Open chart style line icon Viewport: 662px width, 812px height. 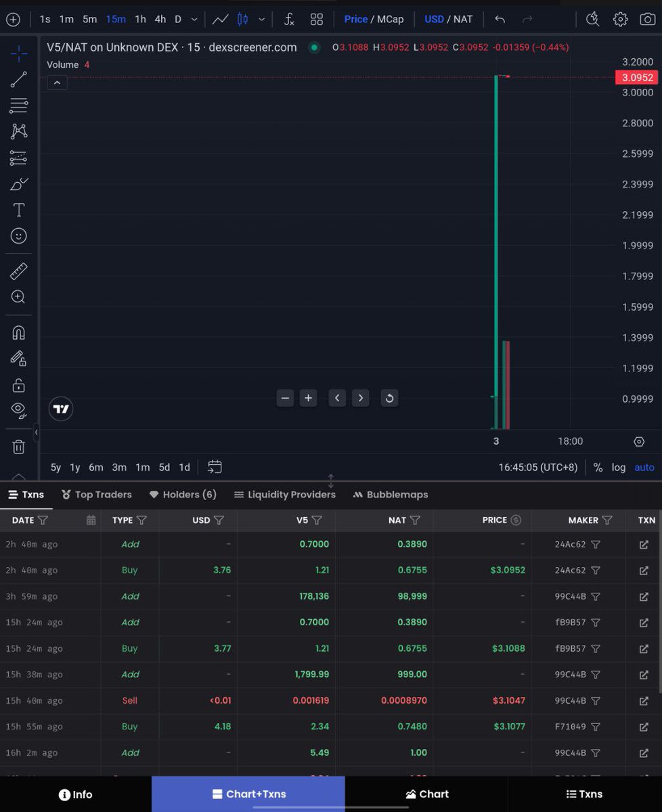click(221, 19)
